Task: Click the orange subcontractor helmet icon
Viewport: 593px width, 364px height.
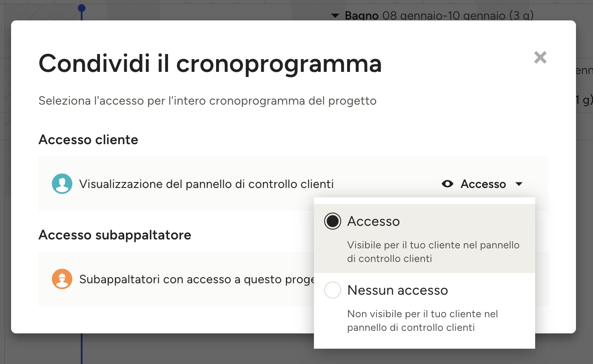Action: click(x=62, y=279)
